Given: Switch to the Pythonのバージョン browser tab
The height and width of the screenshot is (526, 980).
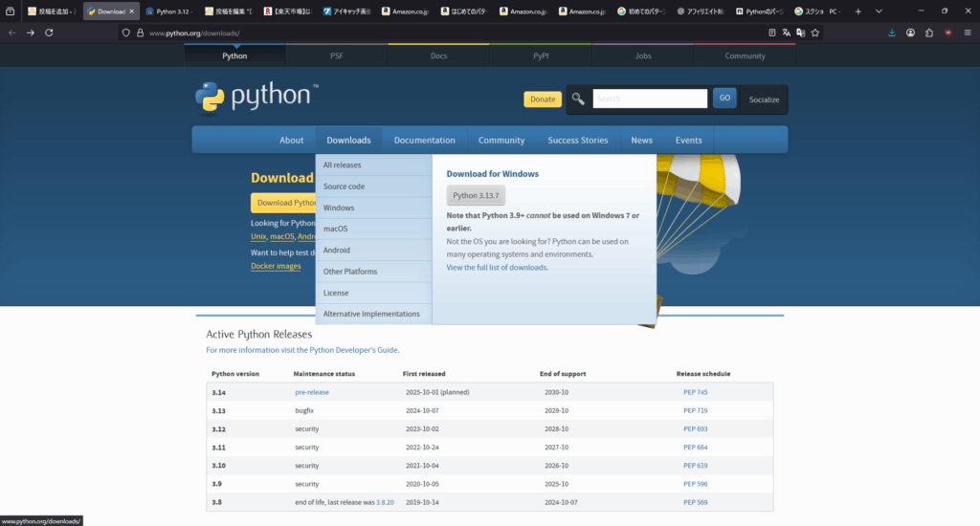Looking at the screenshot, I should (x=759, y=11).
